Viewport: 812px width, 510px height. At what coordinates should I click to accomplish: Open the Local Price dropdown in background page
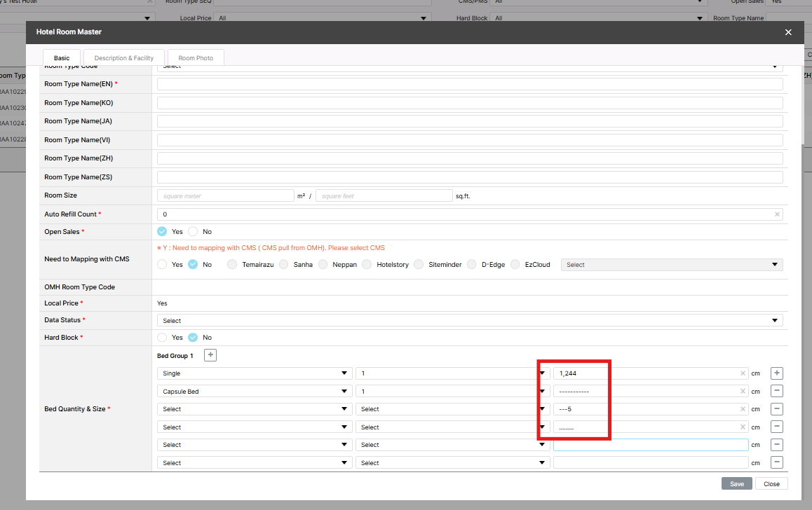coord(322,18)
